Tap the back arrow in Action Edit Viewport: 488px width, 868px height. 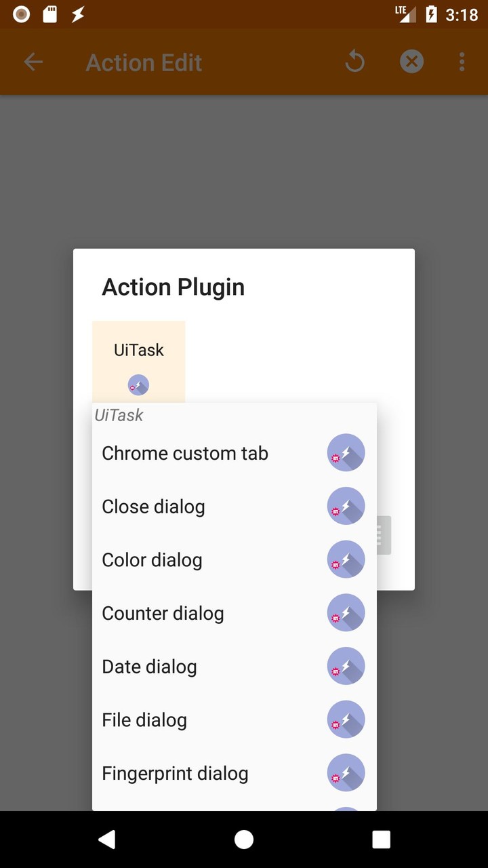[33, 62]
